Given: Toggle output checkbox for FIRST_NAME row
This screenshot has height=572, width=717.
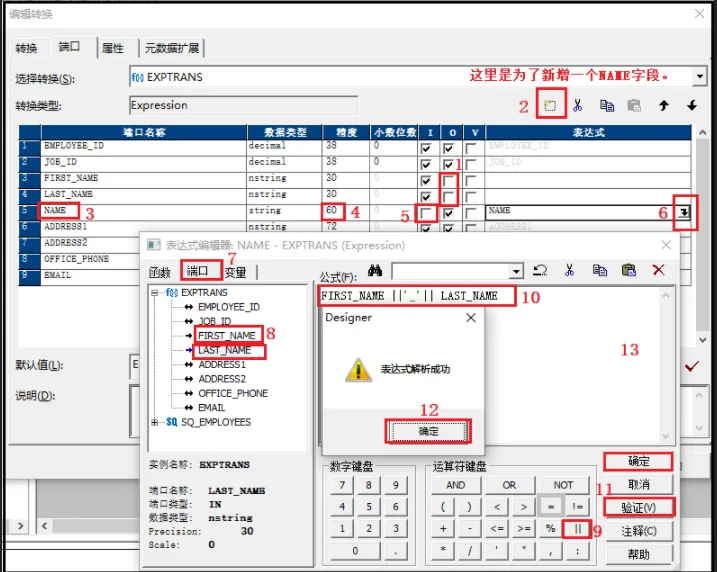Looking at the screenshot, I should pyautogui.click(x=449, y=181).
